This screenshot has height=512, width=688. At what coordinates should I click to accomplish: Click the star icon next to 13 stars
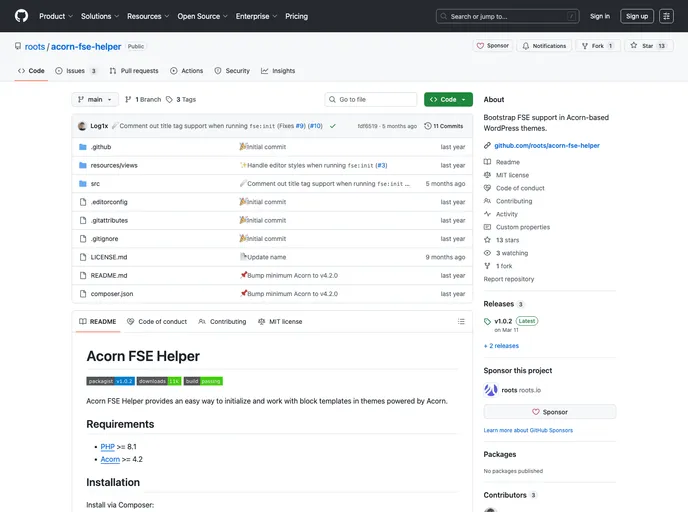[x=487, y=240]
